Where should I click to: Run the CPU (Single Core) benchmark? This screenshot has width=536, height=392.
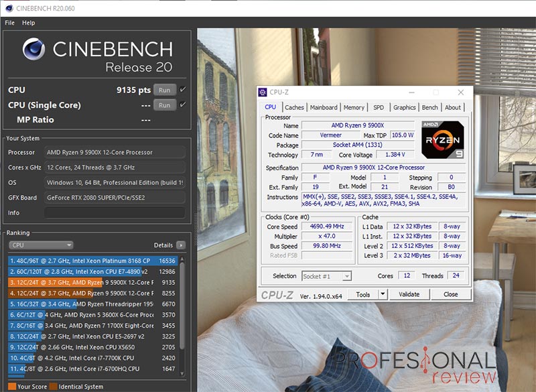(164, 105)
